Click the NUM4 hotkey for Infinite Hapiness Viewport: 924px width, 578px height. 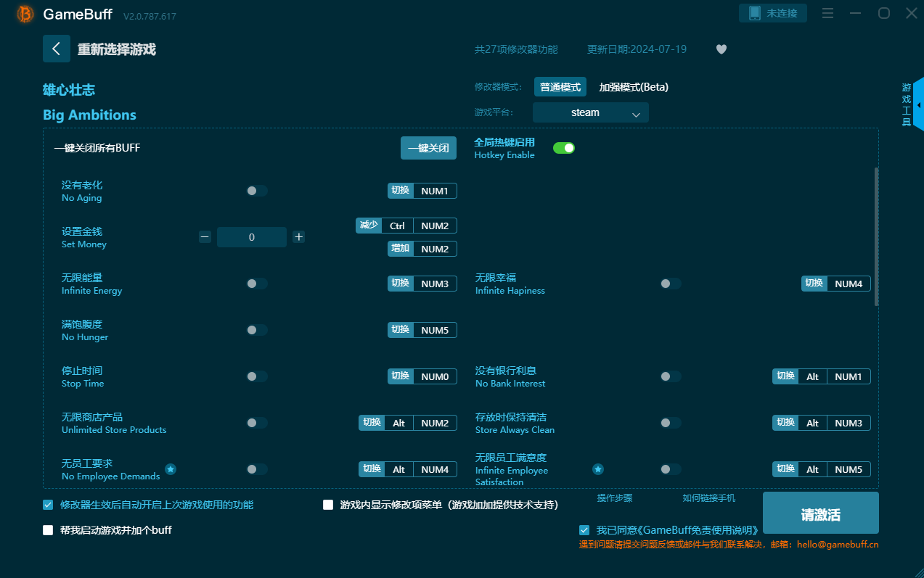click(849, 284)
